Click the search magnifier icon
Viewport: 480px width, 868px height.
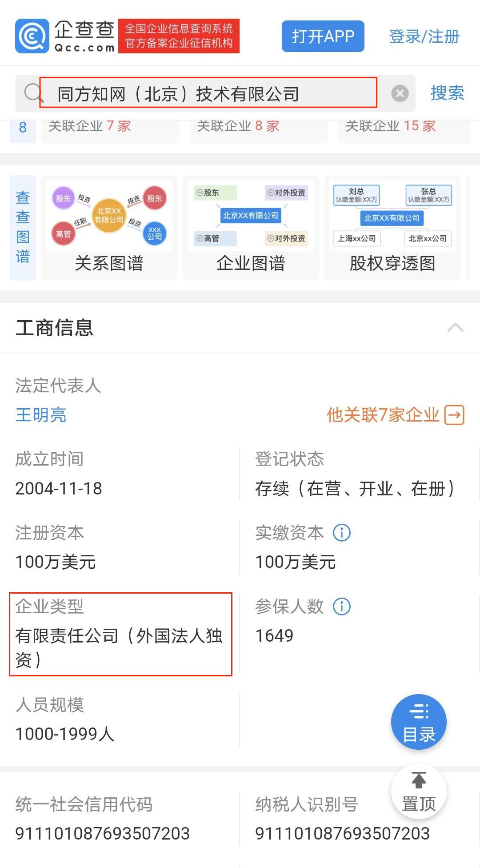pos(33,93)
